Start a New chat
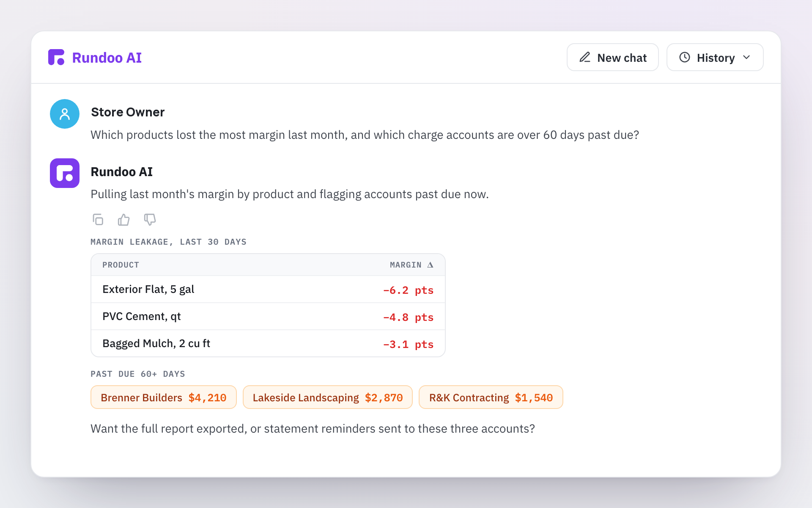This screenshot has width=812, height=508. [x=612, y=57]
